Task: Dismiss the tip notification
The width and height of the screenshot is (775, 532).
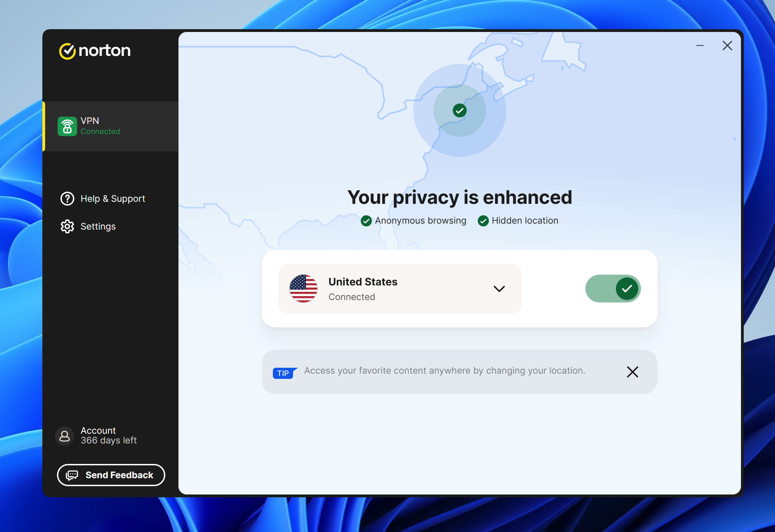Action: [x=633, y=372]
